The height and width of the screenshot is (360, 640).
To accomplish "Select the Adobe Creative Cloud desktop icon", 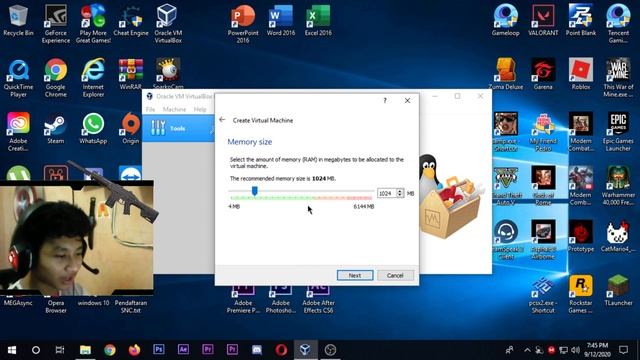I will click(x=18, y=131).
